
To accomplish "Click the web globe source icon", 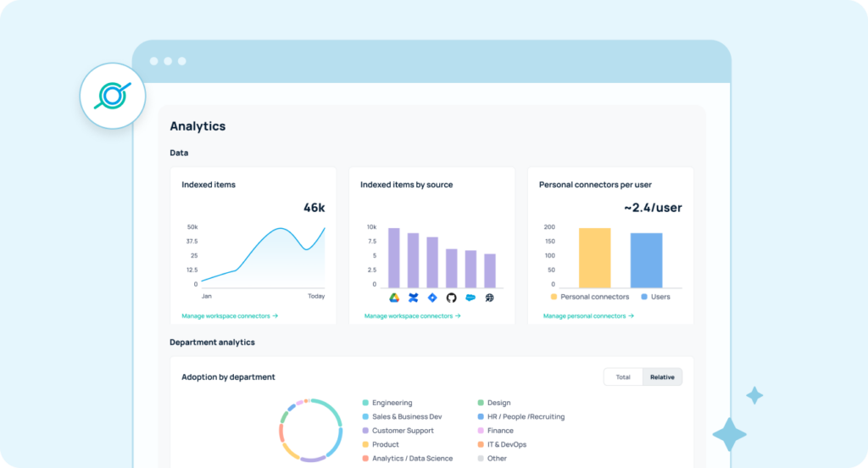I will point(489,298).
